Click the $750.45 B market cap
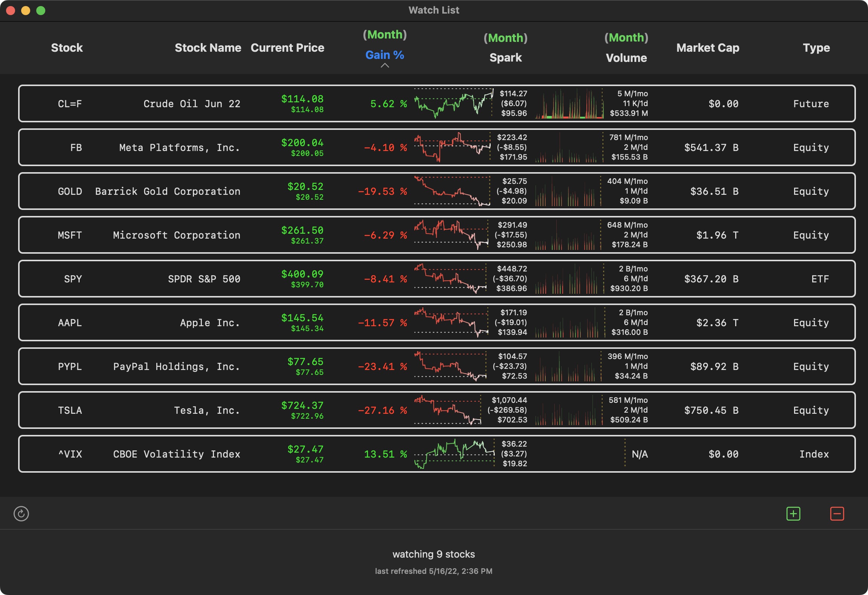The image size is (868, 595). point(711,410)
